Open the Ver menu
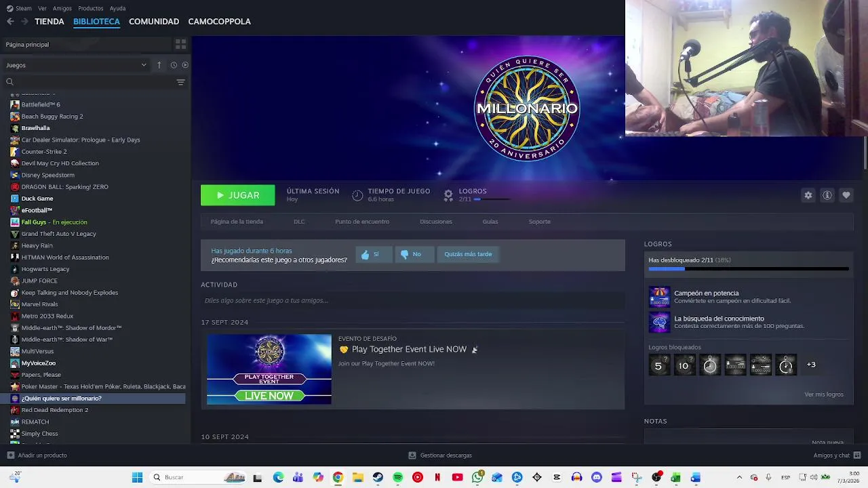Viewport: 868px width, 488px height. [43, 8]
